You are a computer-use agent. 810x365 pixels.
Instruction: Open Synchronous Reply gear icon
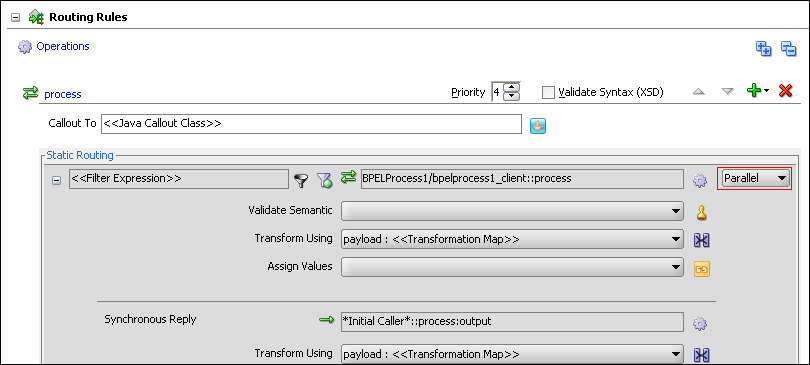coord(700,324)
